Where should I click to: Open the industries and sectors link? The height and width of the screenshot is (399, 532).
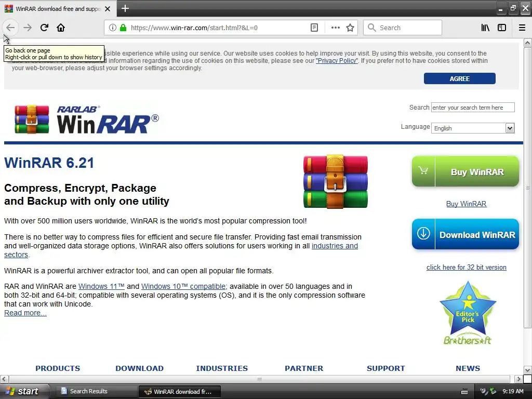click(x=335, y=246)
